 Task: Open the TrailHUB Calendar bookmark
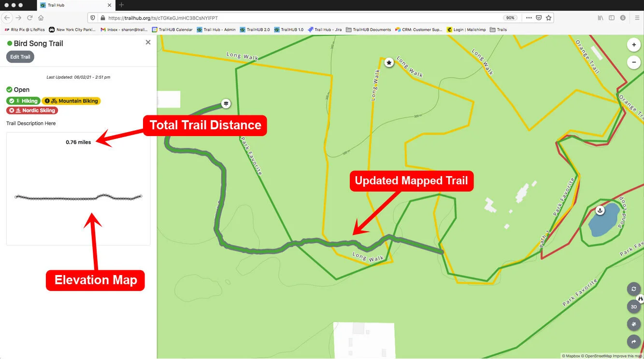tap(172, 29)
